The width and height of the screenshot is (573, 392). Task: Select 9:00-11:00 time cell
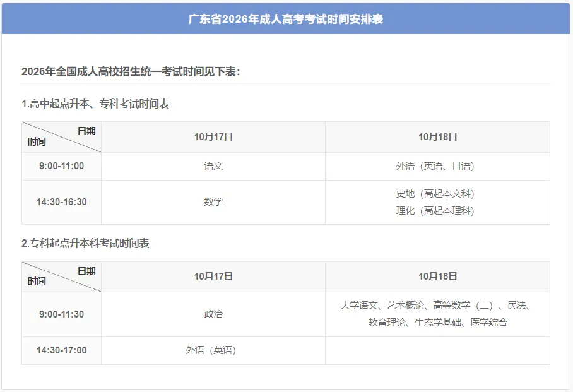pos(61,167)
